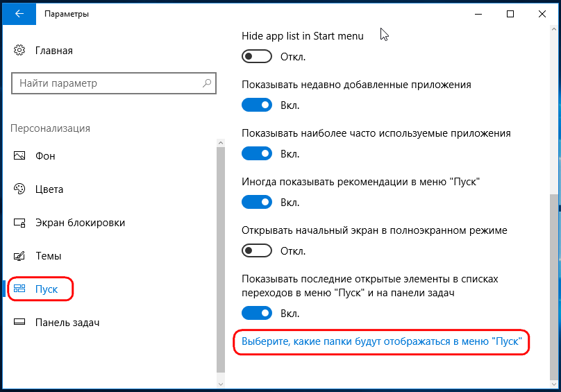Select Панель задач in the sidebar
The height and width of the screenshot is (392, 561).
[67, 323]
